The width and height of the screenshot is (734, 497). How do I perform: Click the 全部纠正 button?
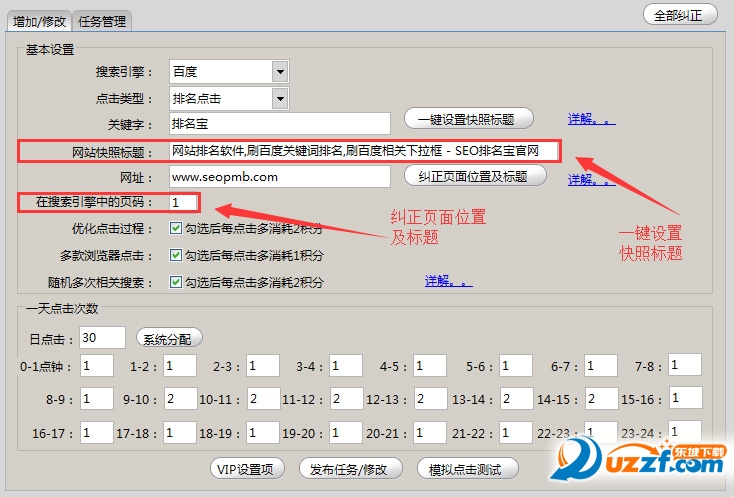point(680,15)
